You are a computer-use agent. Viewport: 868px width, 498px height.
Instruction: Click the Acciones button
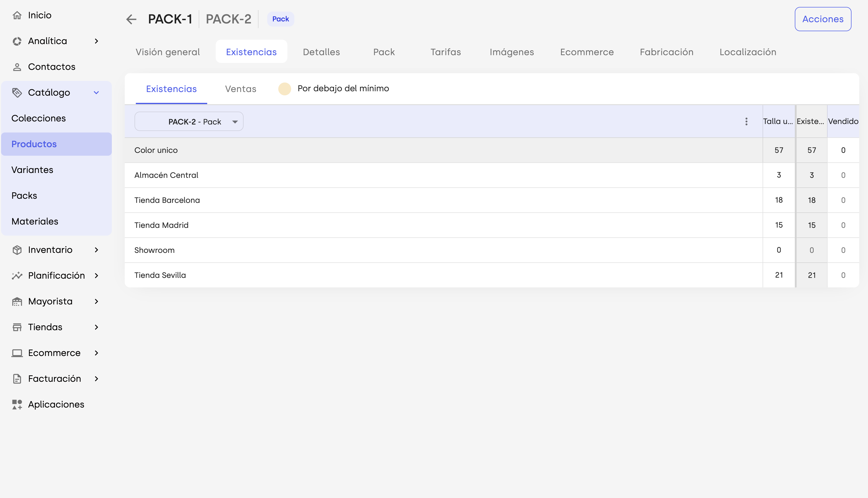[x=823, y=19]
